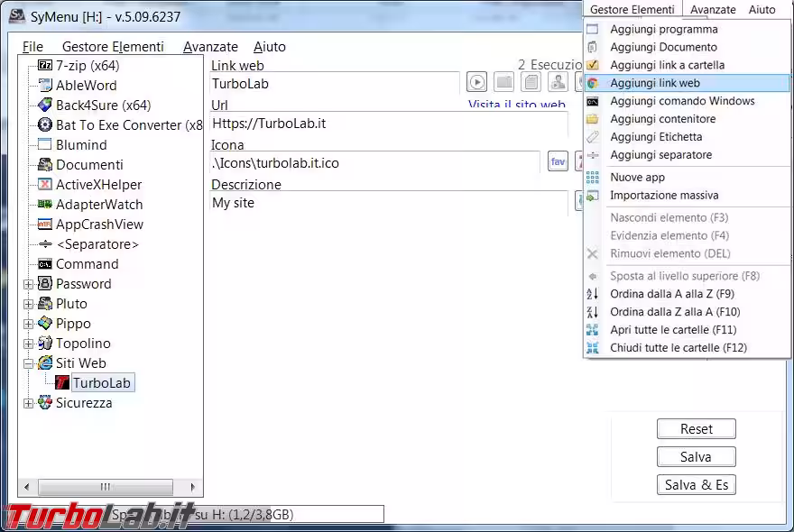This screenshot has height=532, width=794.
Task: Open the Avanzate menu in menu bar
Action: (210, 47)
